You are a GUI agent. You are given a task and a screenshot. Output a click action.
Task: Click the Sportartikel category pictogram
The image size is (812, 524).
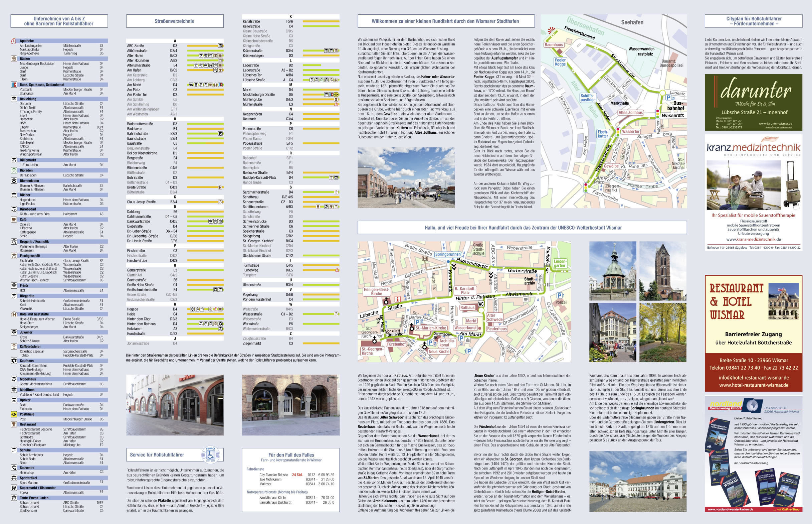(x=14, y=478)
